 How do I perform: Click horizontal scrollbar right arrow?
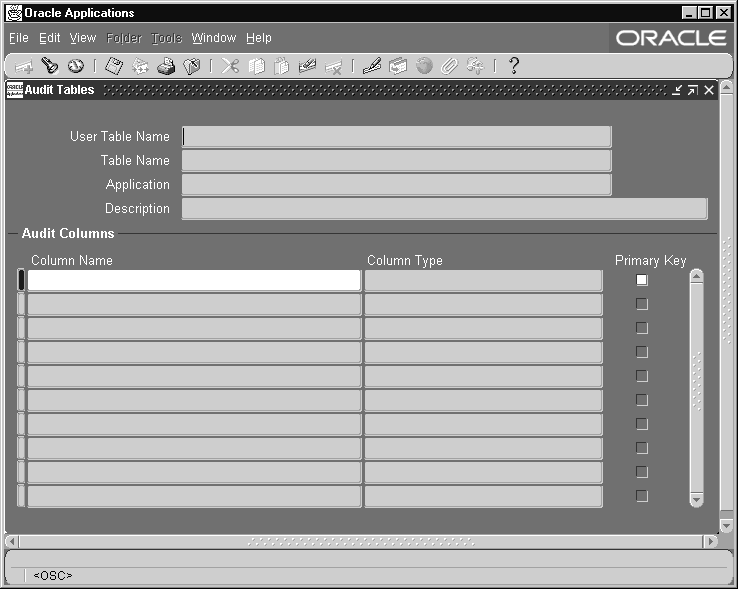click(x=710, y=541)
